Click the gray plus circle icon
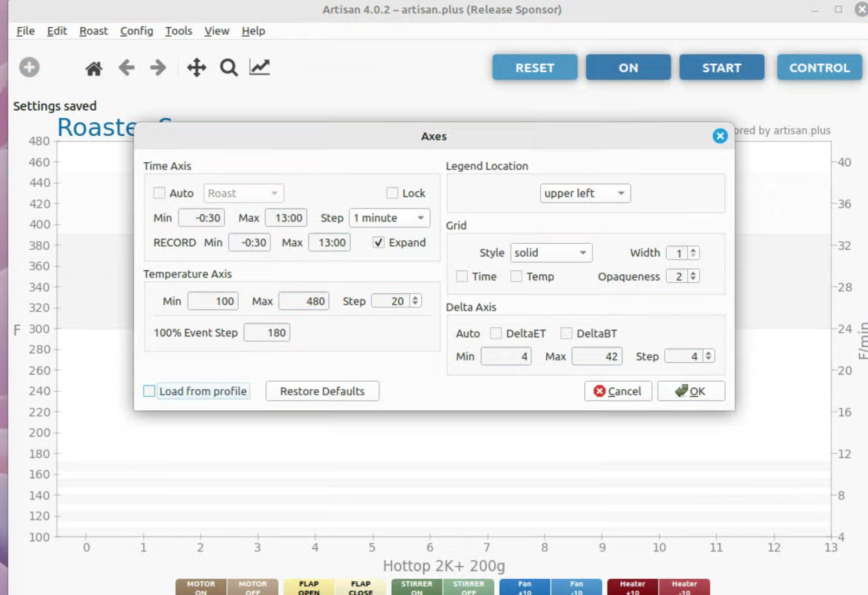Viewport: 868px width, 595px height. [29, 67]
